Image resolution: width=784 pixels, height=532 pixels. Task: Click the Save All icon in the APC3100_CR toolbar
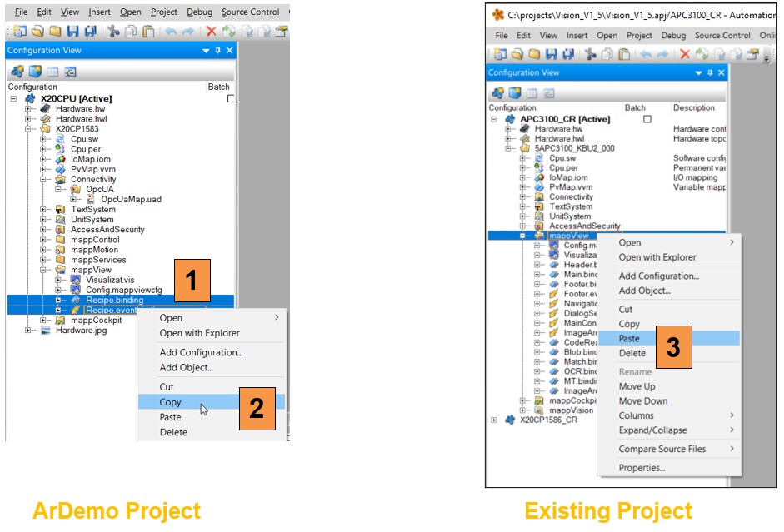coord(567,54)
